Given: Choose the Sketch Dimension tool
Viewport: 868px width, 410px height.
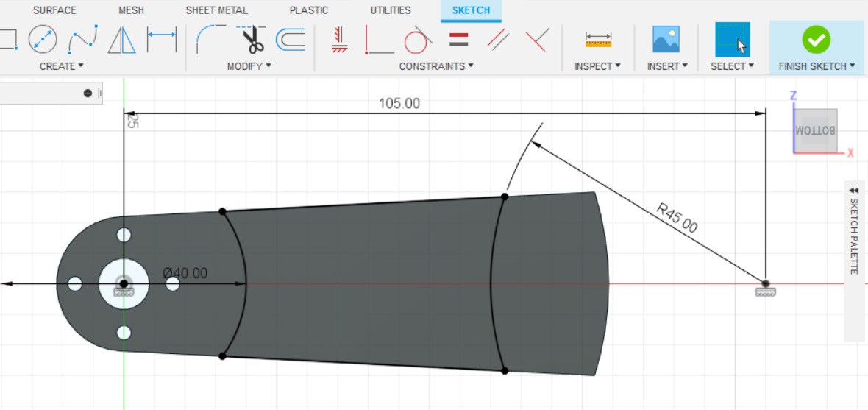Looking at the screenshot, I should click(x=161, y=39).
